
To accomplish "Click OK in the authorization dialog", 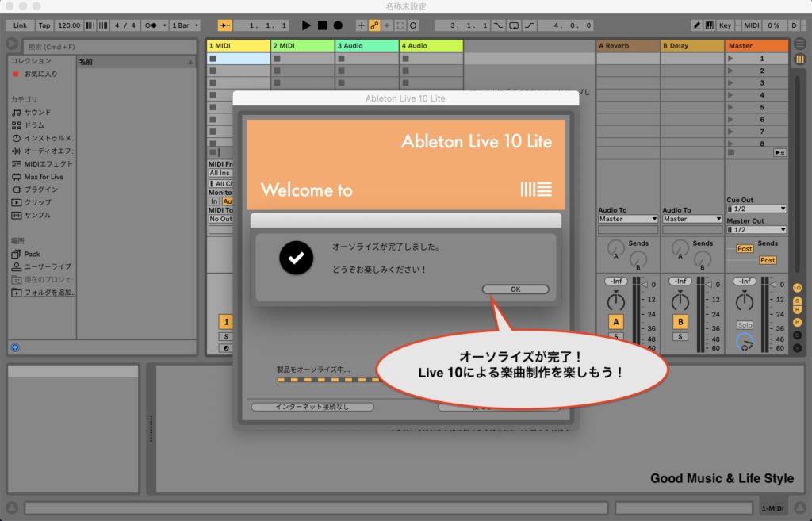I will pos(515,289).
